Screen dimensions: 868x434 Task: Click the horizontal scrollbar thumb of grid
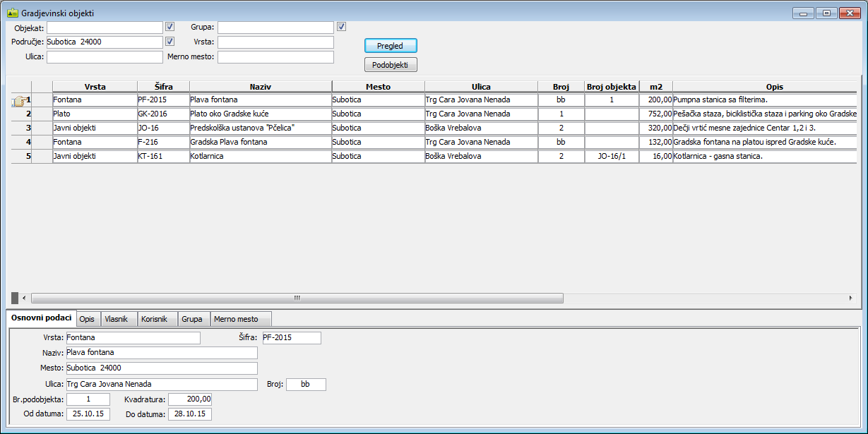297,298
